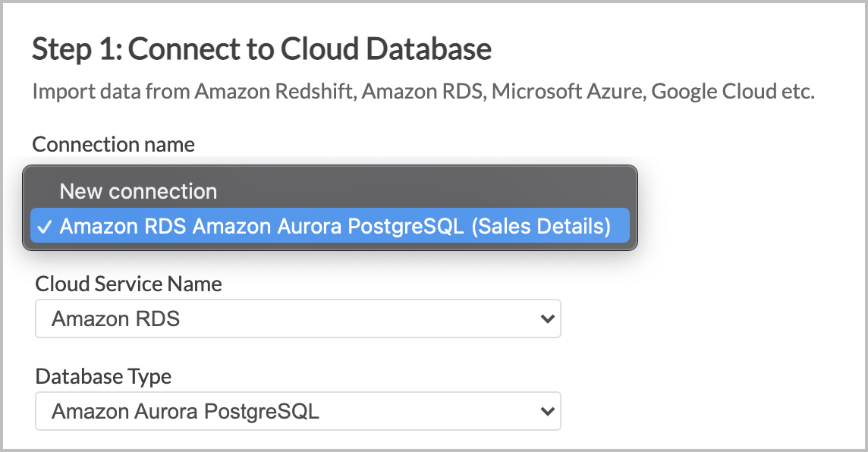The image size is (868, 452).
Task: Click the Database Type dropdown chevron
Action: pos(548,411)
